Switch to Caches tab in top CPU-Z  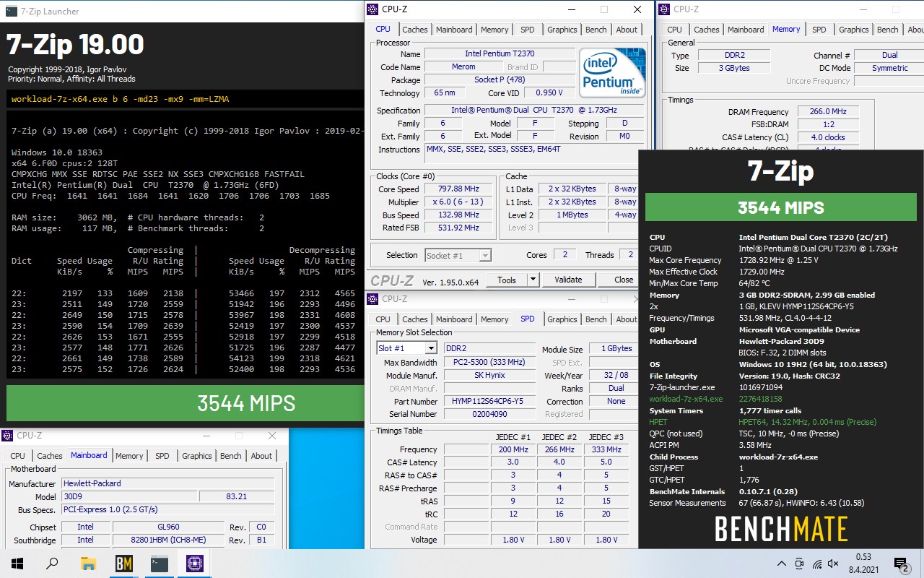(415, 30)
